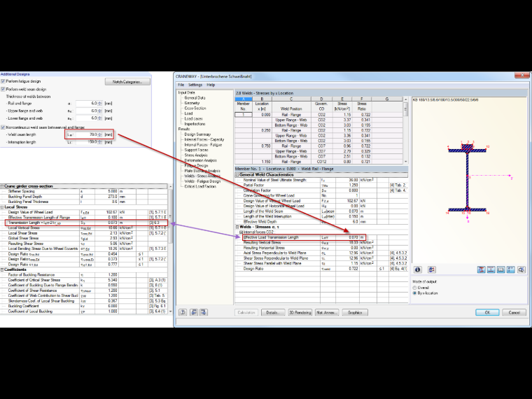Open the File menu
This screenshot has height=399, width=532.
pos(181,85)
